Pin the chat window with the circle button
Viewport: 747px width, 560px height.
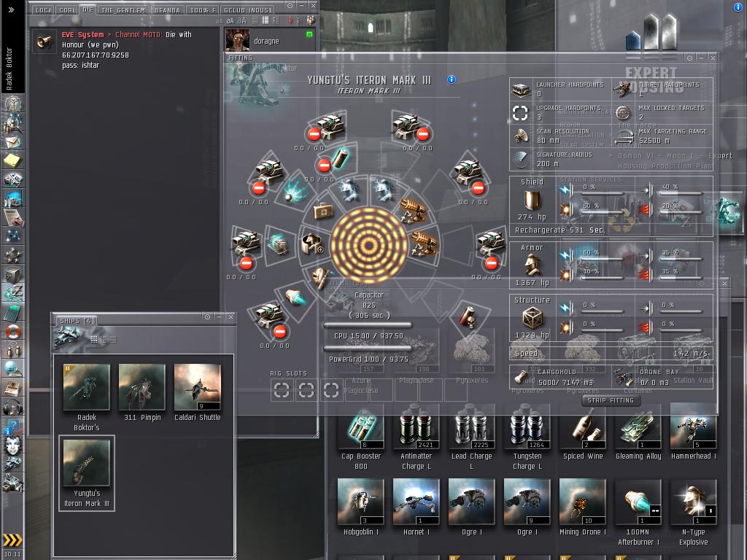click(290, 6)
